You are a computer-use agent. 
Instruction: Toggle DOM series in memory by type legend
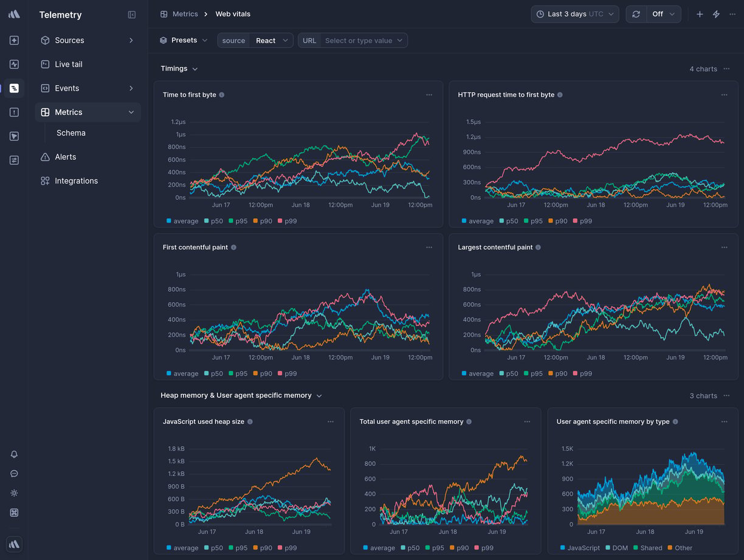616,548
